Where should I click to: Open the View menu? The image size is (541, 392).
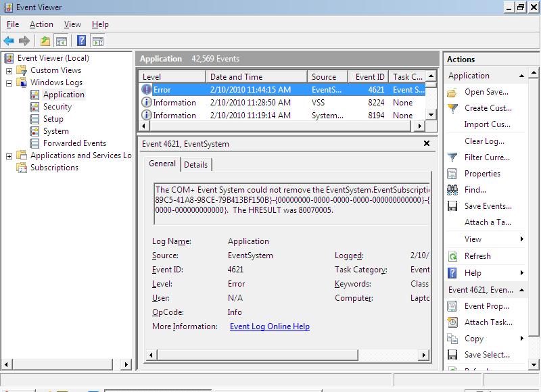[72, 24]
